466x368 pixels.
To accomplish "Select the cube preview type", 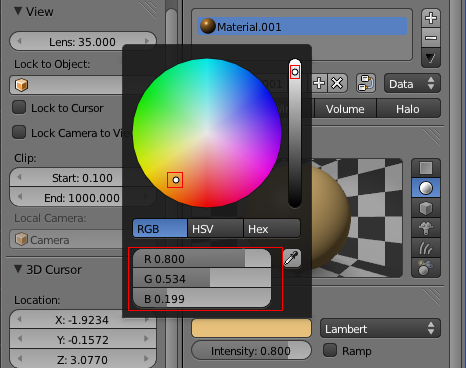I will 426,208.
